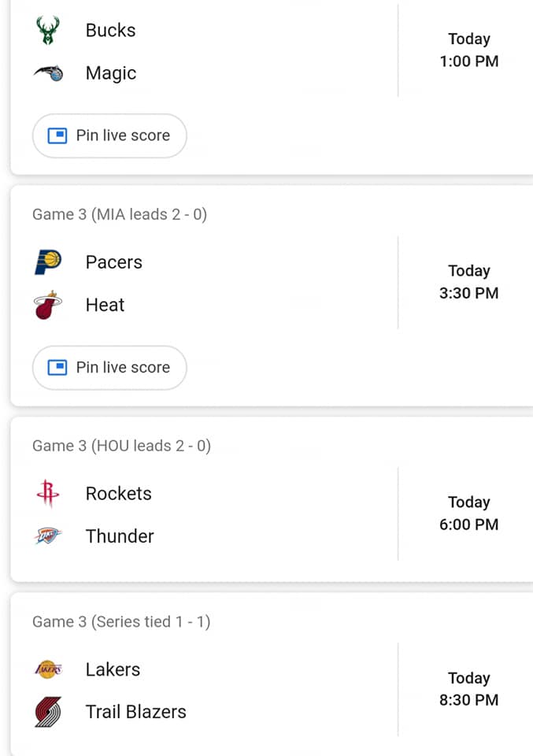
Task: Click the Thunder team logo
Action: (x=48, y=535)
